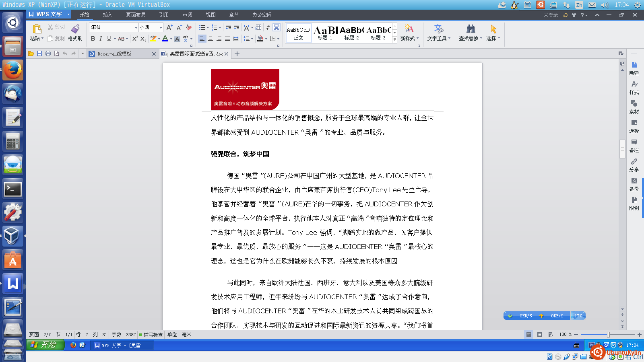Expand the 新样式 new style dropdown

coord(409,38)
